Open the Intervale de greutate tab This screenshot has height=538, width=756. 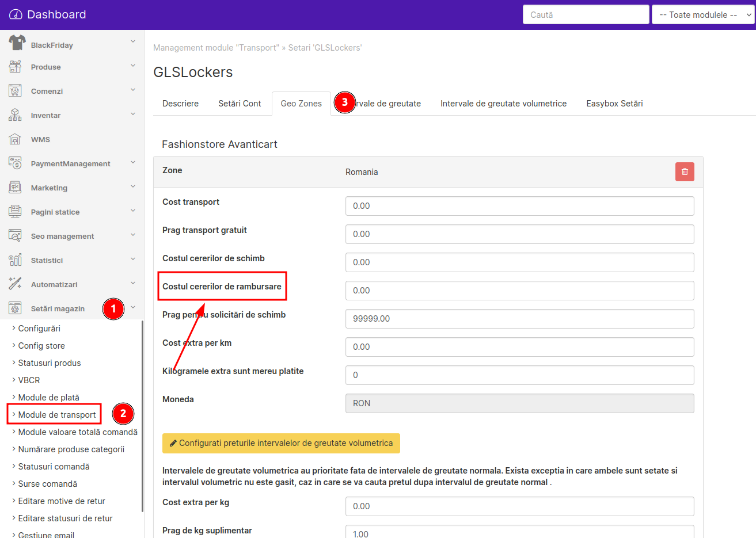click(x=381, y=104)
